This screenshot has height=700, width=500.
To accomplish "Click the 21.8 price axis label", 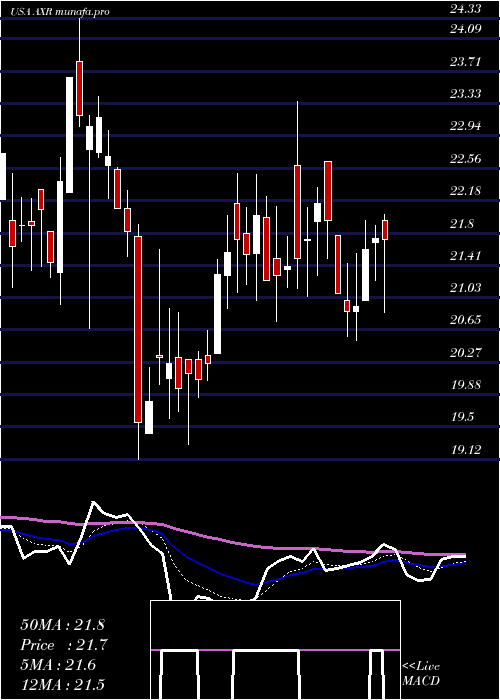I will click(x=462, y=224).
